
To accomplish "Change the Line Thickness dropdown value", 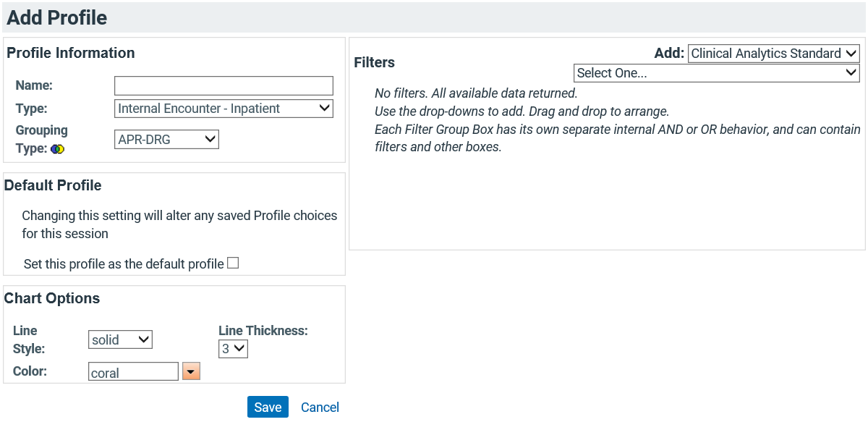I will 233,349.
